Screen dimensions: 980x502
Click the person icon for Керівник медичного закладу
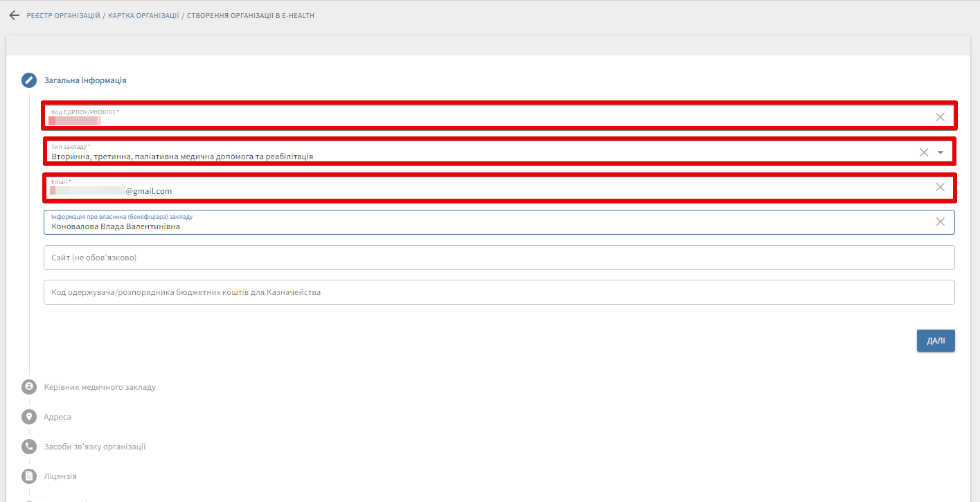29,387
